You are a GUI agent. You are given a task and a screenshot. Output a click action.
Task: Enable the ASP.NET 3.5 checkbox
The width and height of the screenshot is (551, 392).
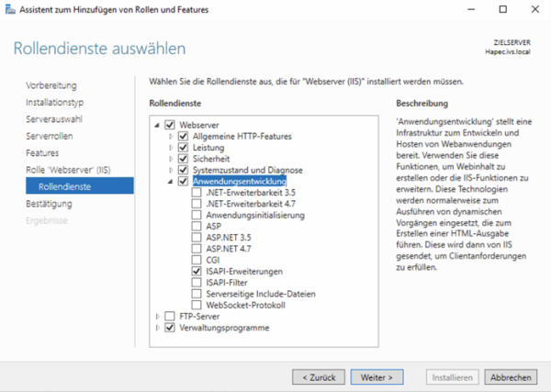pyautogui.click(x=197, y=237)
